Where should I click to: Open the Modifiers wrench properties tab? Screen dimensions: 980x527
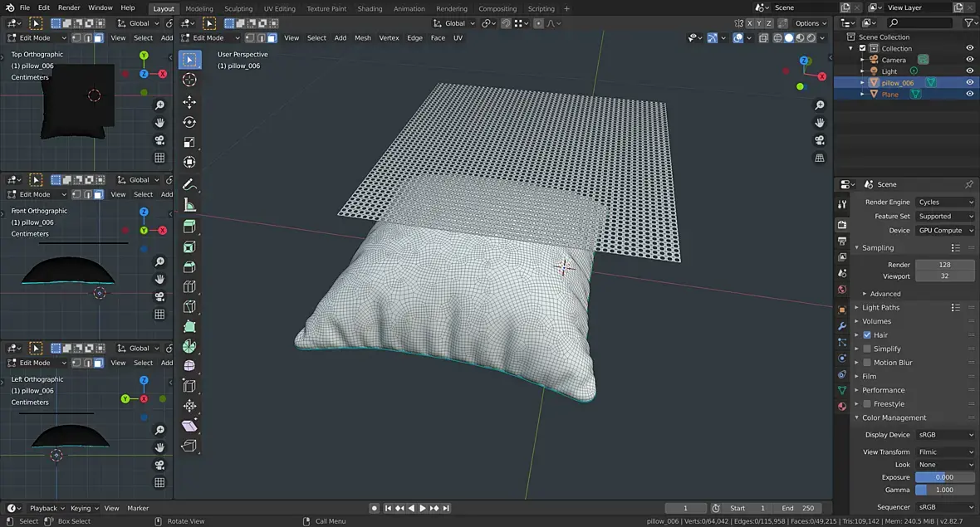(842, 326)
